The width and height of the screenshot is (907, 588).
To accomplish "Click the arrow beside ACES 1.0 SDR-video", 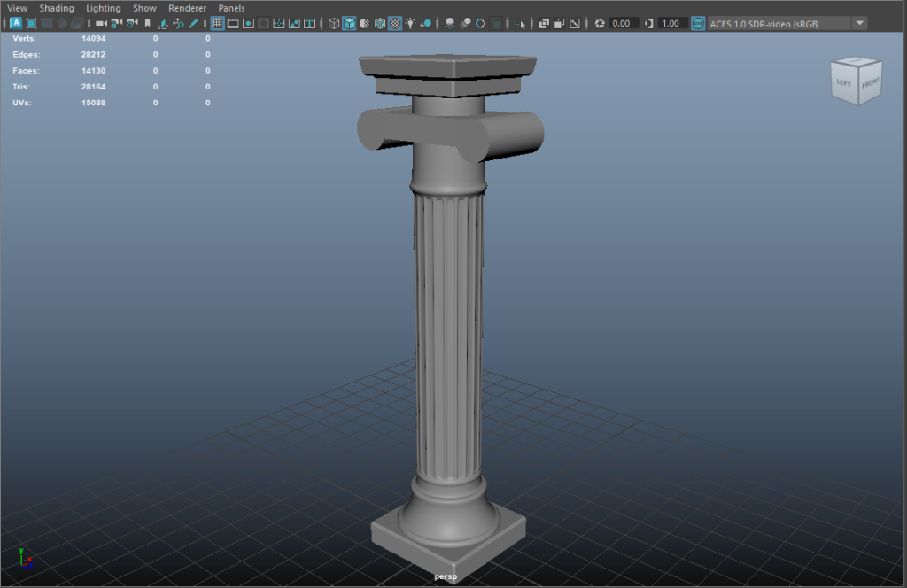I will (859, 24).
